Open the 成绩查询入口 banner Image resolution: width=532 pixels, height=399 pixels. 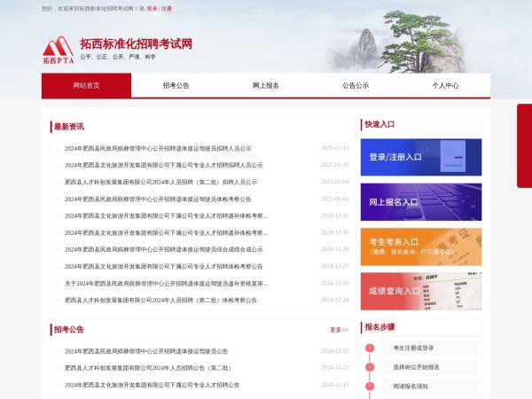pyautogui.click(x=420, y=291)
